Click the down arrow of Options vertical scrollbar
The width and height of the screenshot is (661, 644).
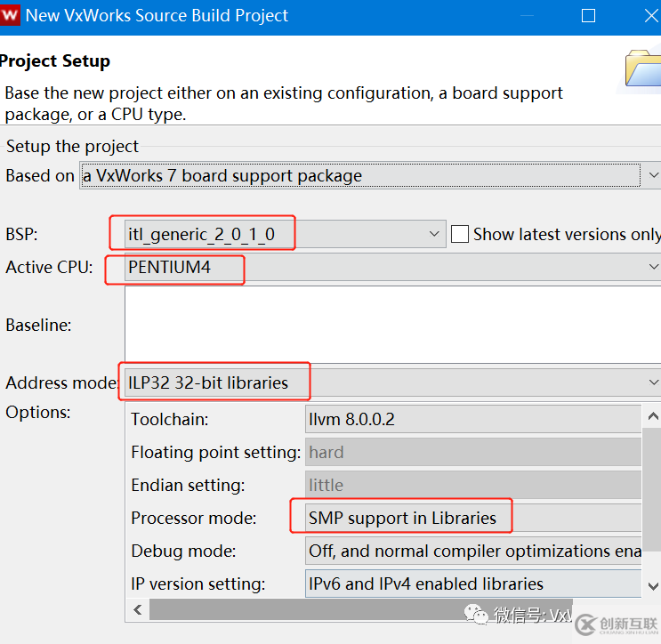tap(651, 586)
